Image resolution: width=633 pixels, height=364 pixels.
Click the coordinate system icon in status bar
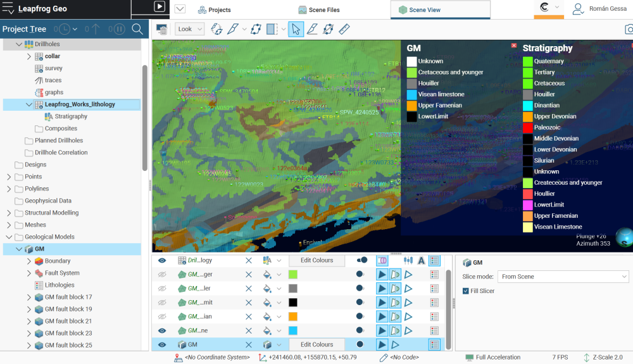click(178, 358)
